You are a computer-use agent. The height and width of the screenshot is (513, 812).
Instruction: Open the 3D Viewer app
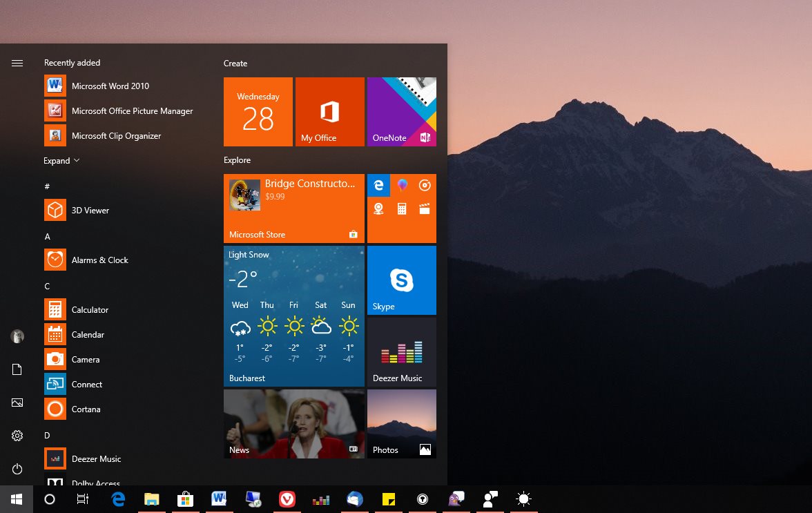click(x=91, y=210)
